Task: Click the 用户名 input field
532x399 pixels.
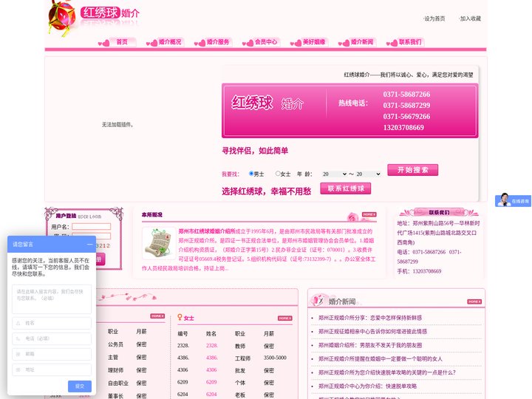Action: [x=92, y=226]
